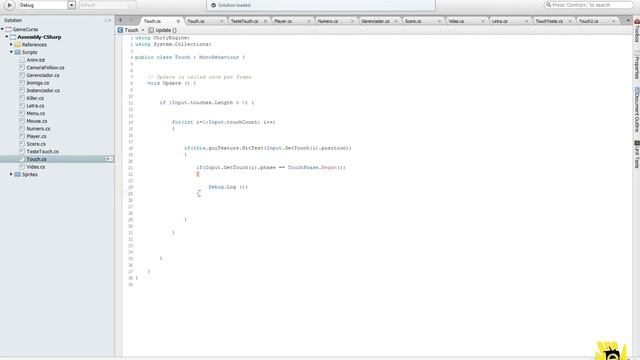640x360 pixels.
Task: Collapse the GameCurso solution node
Action: (2, 29)
